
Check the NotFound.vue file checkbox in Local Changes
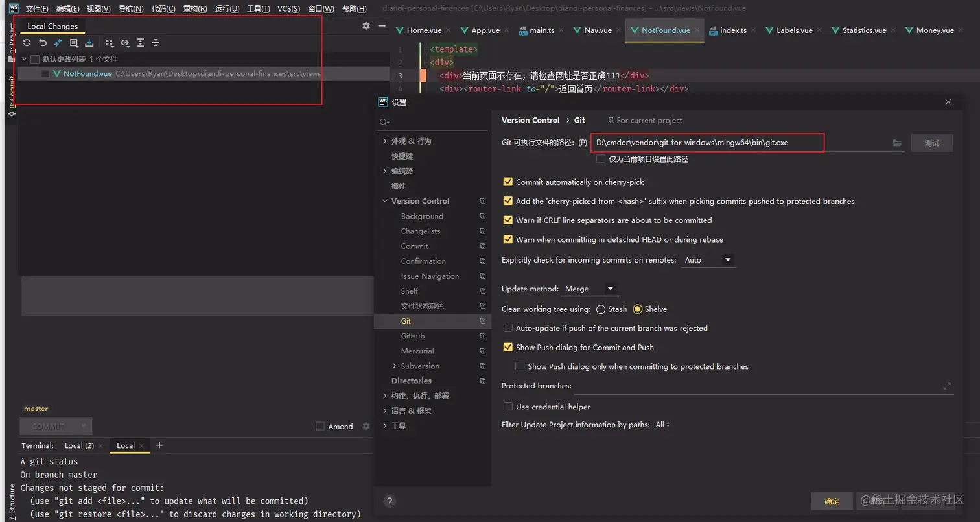pyautogui.click(x=45, y=74)
